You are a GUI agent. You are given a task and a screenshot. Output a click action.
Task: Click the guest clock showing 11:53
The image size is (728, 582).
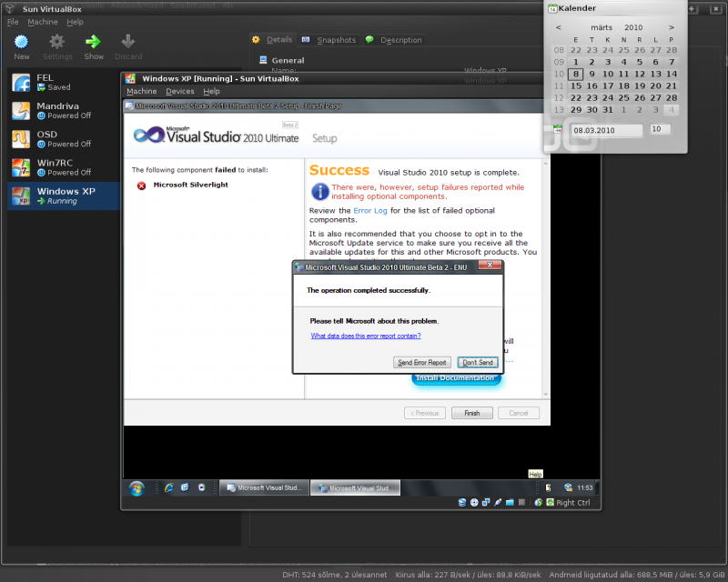(585, 487)
